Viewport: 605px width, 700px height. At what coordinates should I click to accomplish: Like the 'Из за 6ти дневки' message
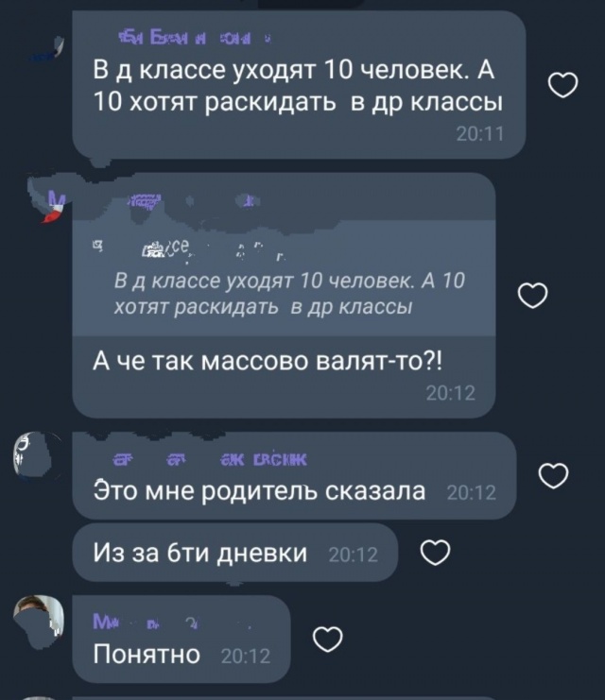click(435, 553)
